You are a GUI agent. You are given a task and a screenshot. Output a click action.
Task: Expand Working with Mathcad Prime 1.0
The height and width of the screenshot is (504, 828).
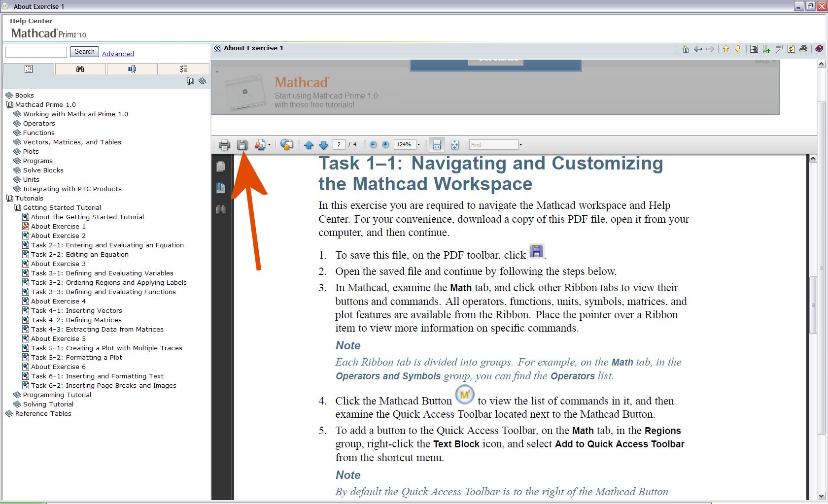pyautogui.click(x=17, y=114)
